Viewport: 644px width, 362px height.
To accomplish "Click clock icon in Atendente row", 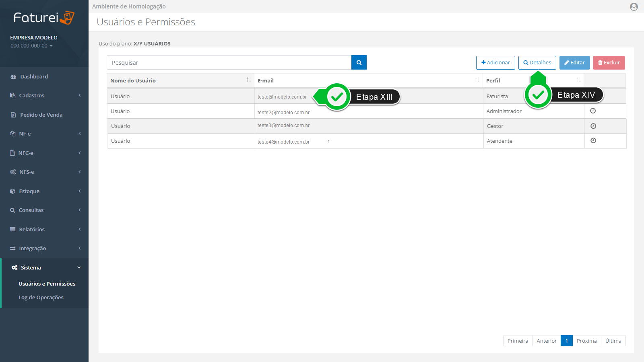I will tap(593, 141).
